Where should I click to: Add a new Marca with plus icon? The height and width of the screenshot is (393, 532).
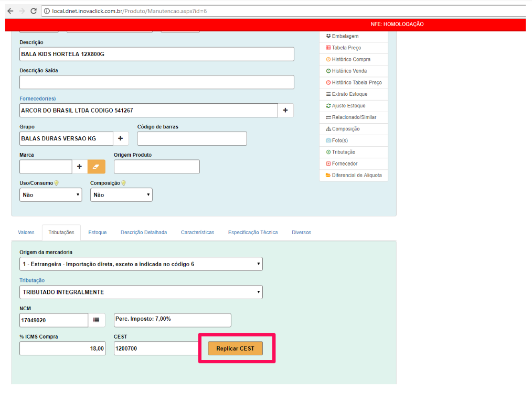click(x=80, y=167)
